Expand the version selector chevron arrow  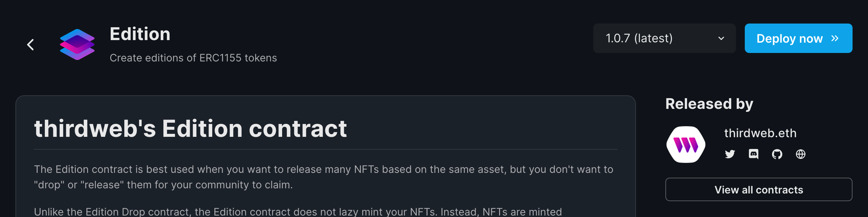click(x=721, y=38)
